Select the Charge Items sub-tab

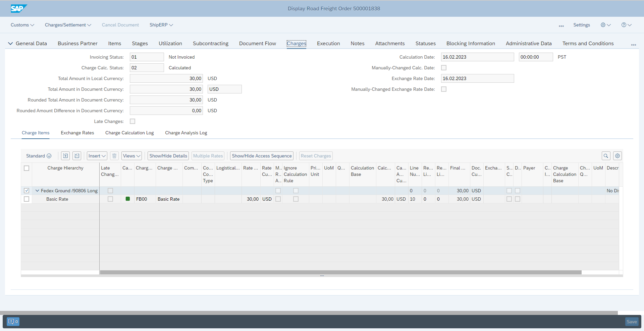[36, 133]
